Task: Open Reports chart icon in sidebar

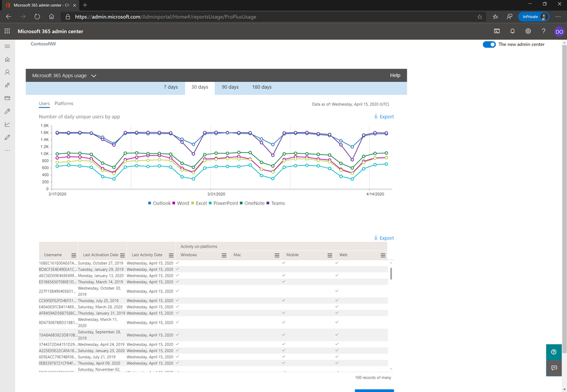Action: 7,124
